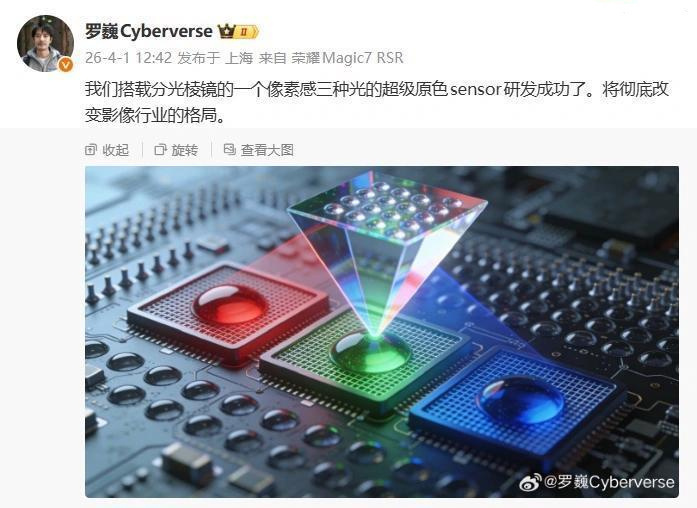
Task: Click the 荣耀Magic7 RSR device source link
Action: tap(347, 58)
